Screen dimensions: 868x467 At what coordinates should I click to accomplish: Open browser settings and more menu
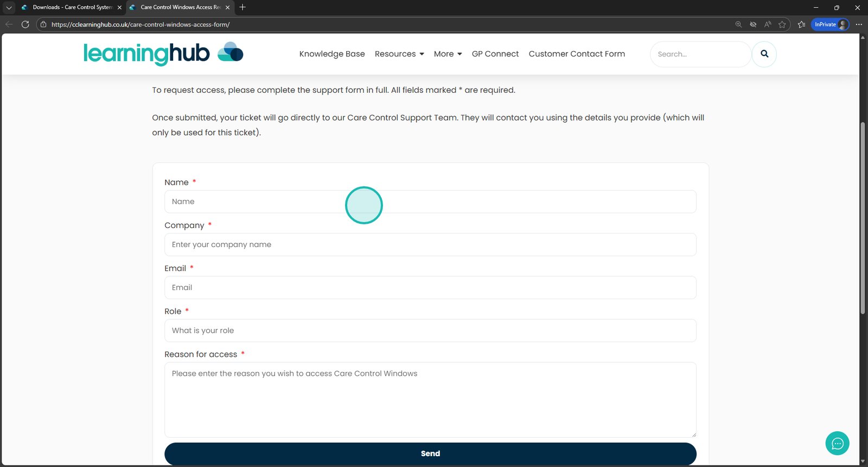pos(859,24)
